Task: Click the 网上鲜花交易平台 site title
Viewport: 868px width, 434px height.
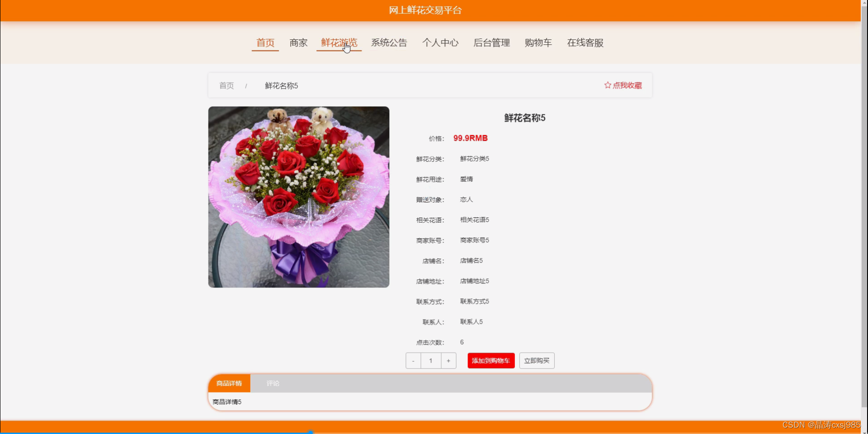Action: [425, 10]
